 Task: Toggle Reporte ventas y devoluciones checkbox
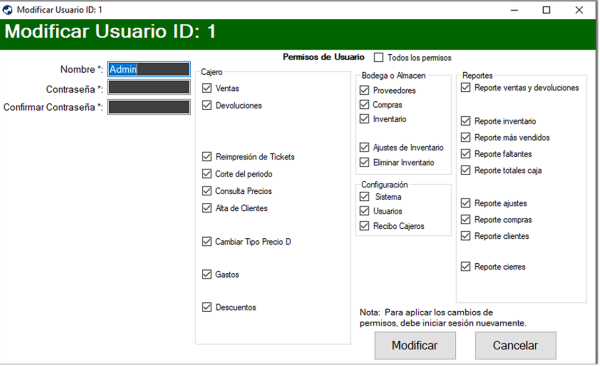(x=465, y=88)
